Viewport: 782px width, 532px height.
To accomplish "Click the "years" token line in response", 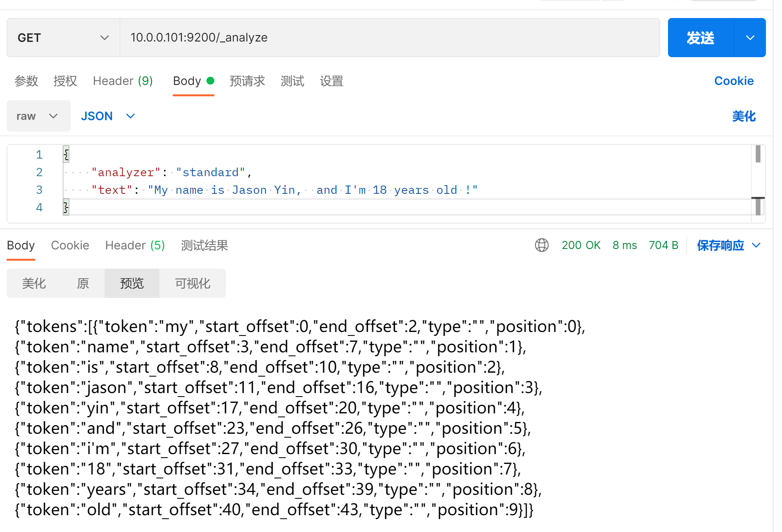I will coord(278,489).
